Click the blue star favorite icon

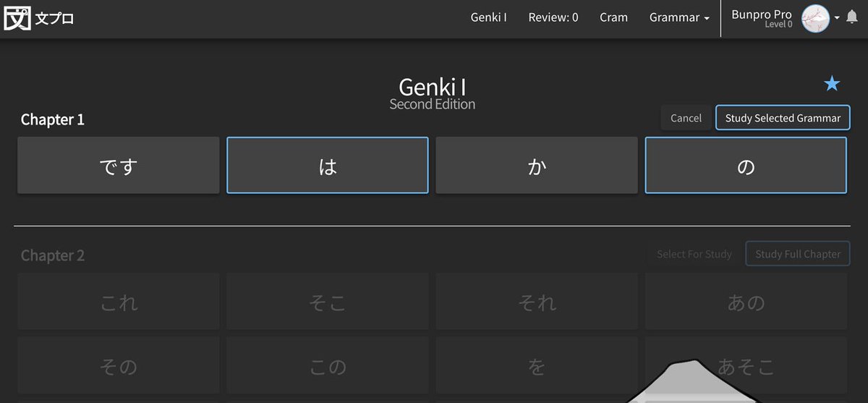(832, 84)
